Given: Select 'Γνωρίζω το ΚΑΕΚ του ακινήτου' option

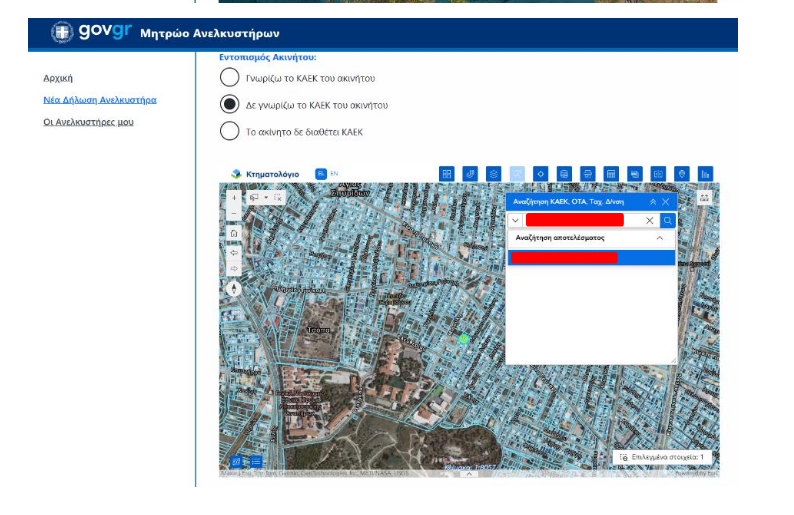Looking at the screenshot, I should click(229, 78).
